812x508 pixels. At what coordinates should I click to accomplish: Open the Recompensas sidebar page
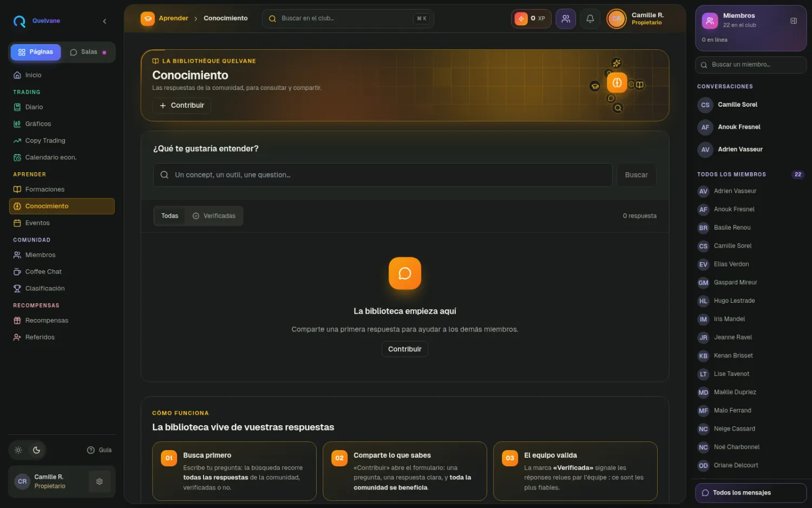coord(62,321)
